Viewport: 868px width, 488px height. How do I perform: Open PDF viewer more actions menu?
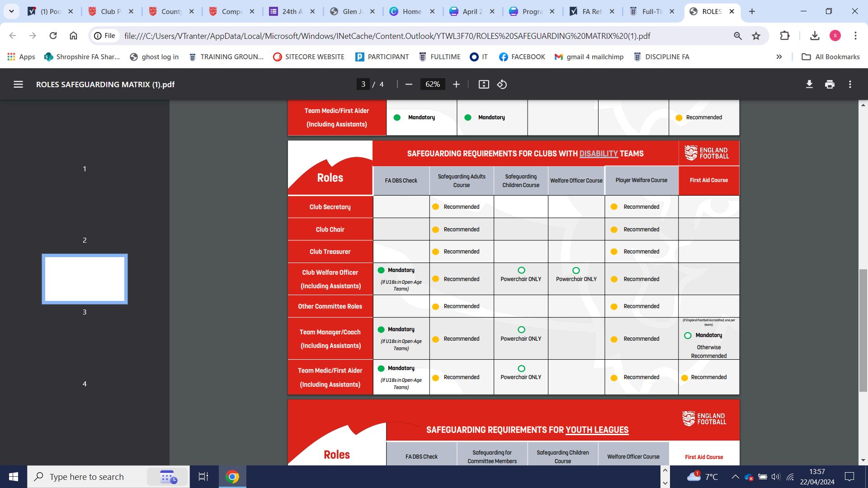point(850,84)
